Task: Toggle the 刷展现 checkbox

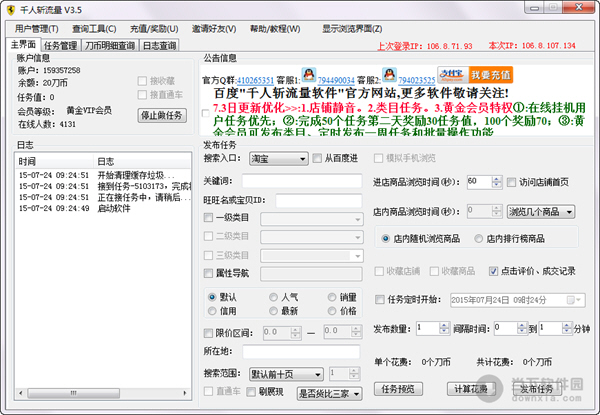Action: point(251,392)
